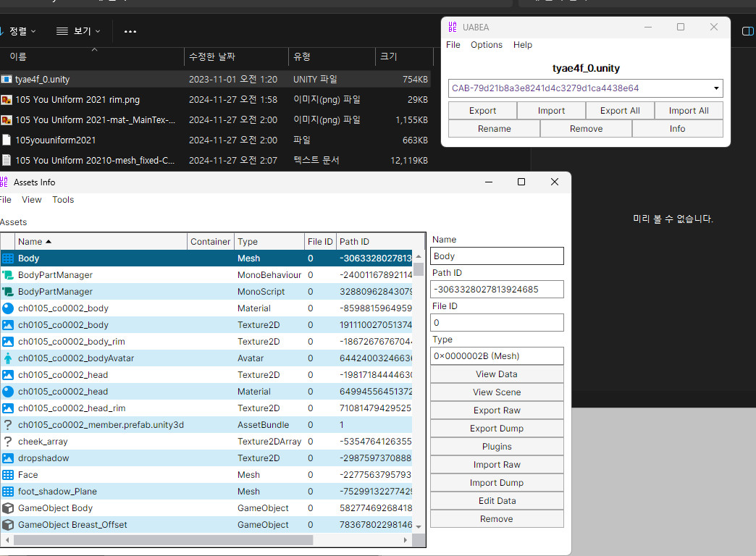Open the CAB file dropdown in UABEA

pyautogui.click(x=716, y=88)
